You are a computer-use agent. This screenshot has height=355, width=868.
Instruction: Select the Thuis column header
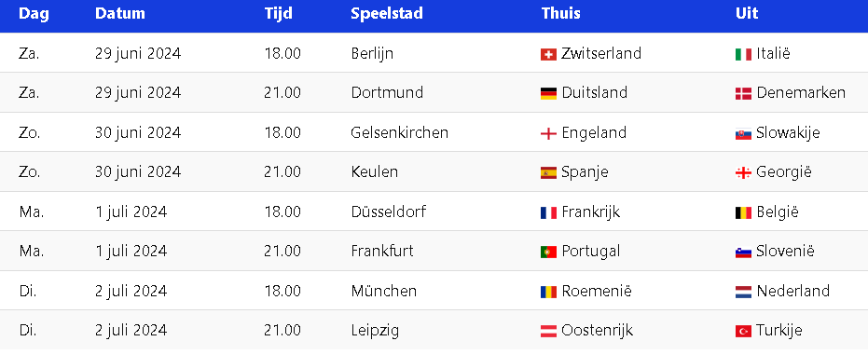coord(560,14)
